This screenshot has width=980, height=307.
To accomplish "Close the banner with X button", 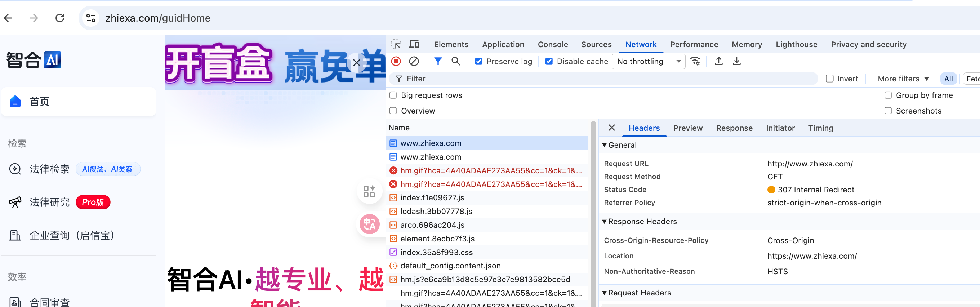I will (356, 63).
